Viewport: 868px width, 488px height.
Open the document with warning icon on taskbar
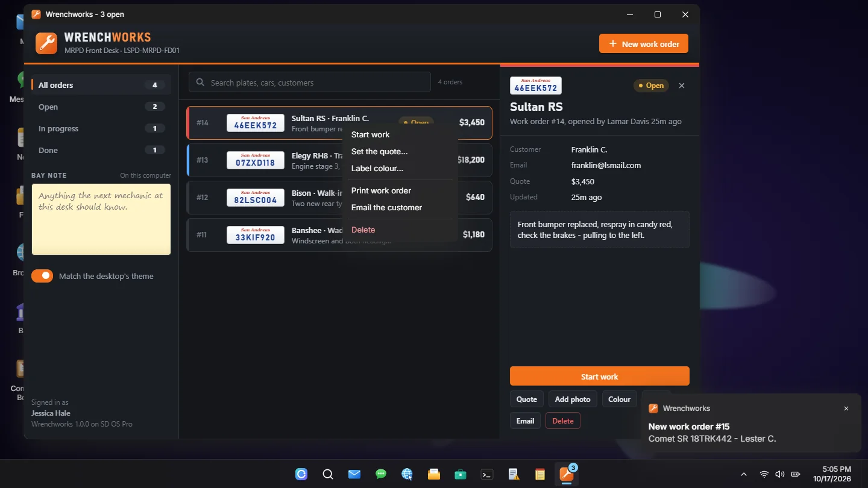(514, 474)
